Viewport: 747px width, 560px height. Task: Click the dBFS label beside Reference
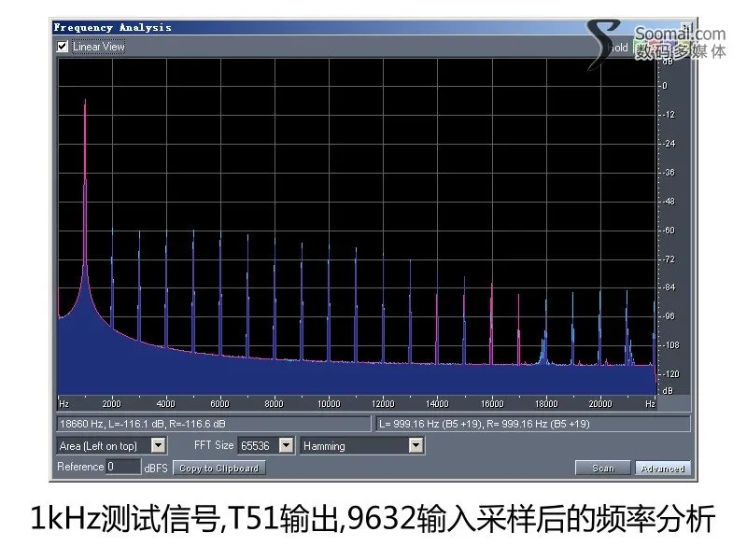click(156, 469)
